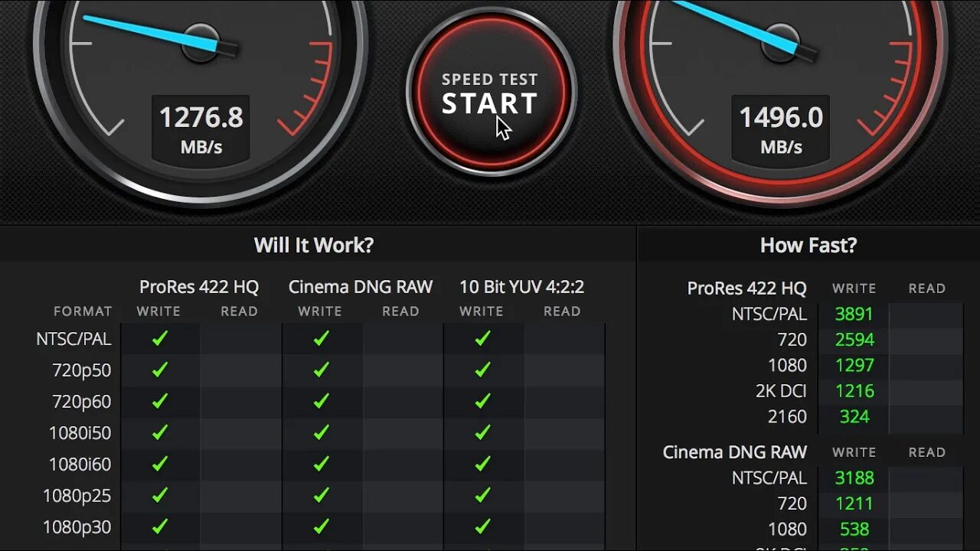Click the Cinema DNG RAW write checkmark for 1080p30
The width and height of the screenshot is (980, 551).
click(322, 527)
